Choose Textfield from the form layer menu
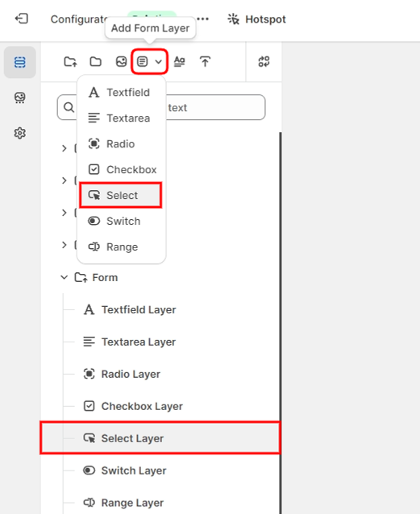 pos(121,93)
